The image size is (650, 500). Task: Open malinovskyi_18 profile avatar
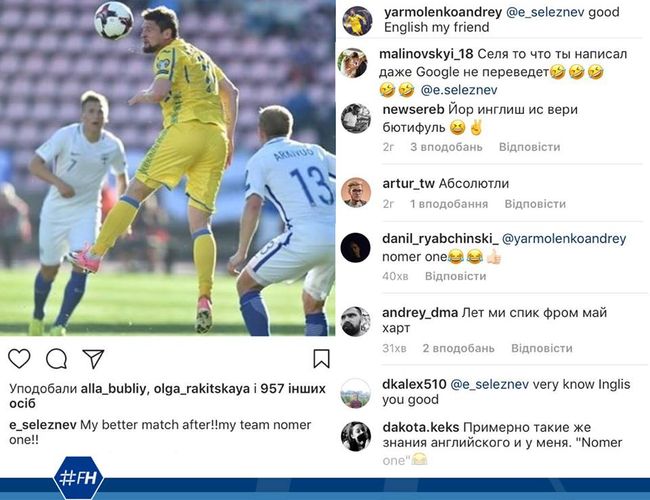click(x=353, y=63)
